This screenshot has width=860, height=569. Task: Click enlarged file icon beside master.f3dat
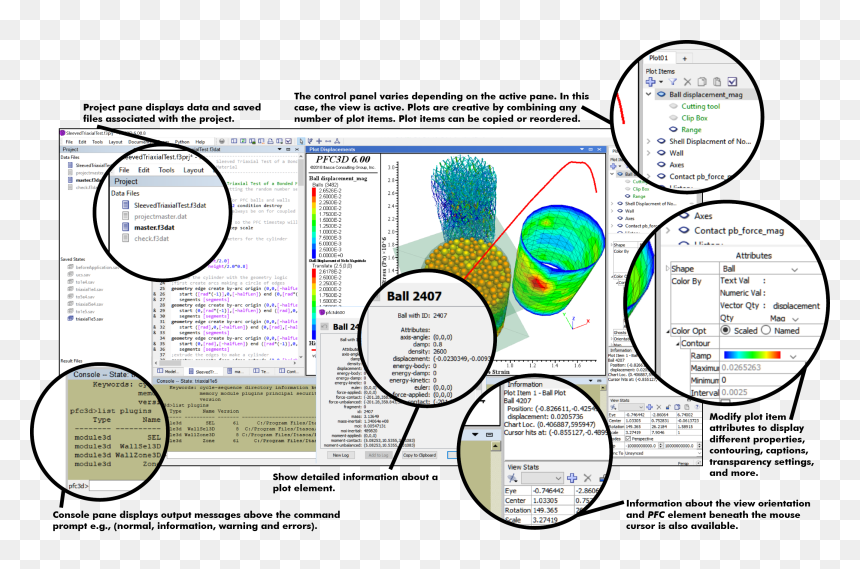coord(126,227)
